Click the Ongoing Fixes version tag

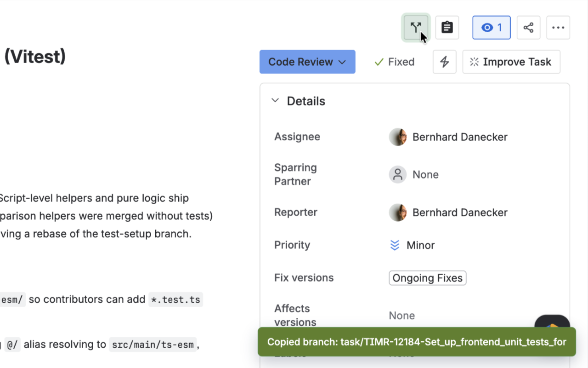(x=428, y=278)
